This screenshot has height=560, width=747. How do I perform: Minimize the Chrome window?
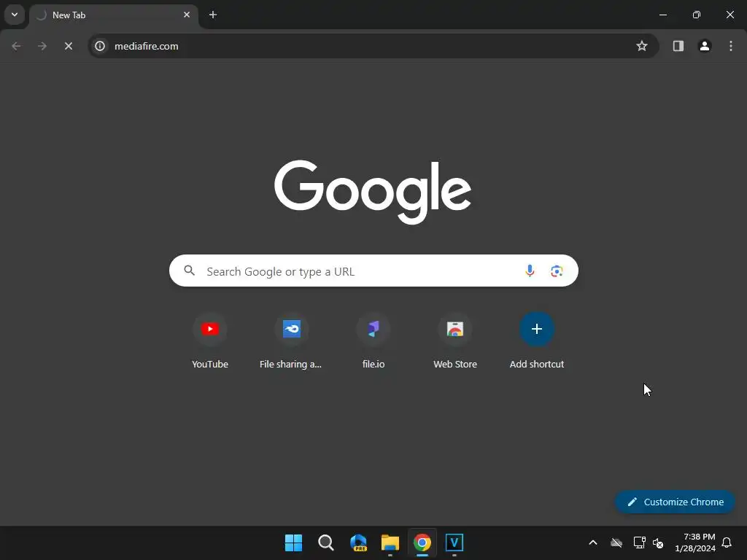(663, 15)
